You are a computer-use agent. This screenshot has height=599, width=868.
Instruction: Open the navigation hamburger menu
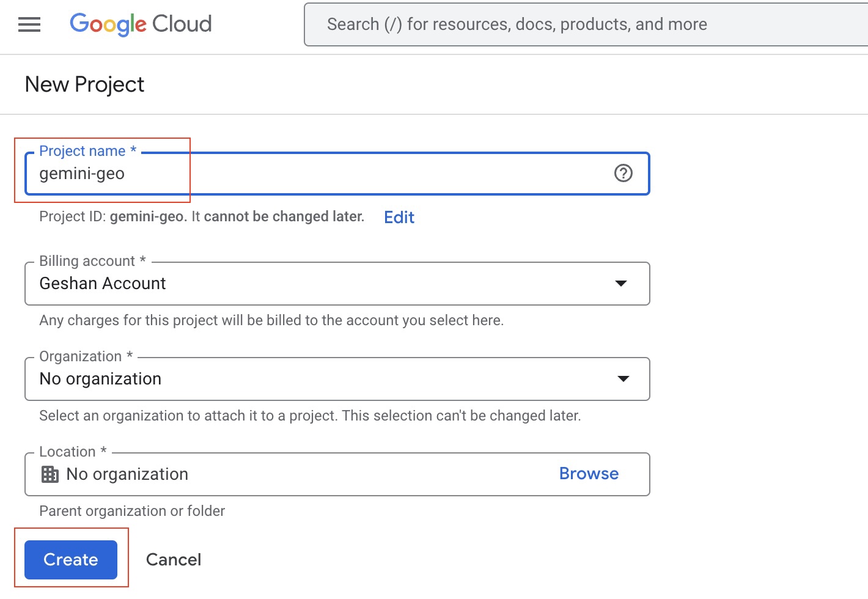coord(29,24)
